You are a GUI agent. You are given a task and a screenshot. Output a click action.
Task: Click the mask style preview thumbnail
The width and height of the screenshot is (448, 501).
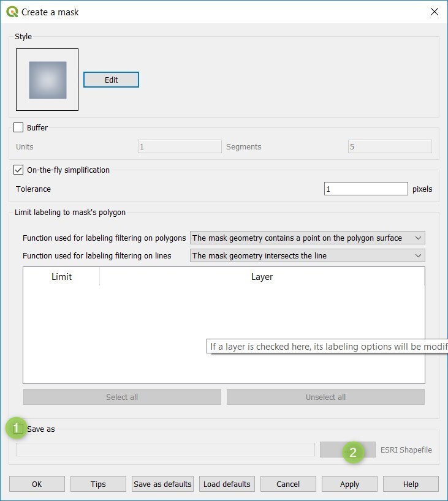pos(47,80)
